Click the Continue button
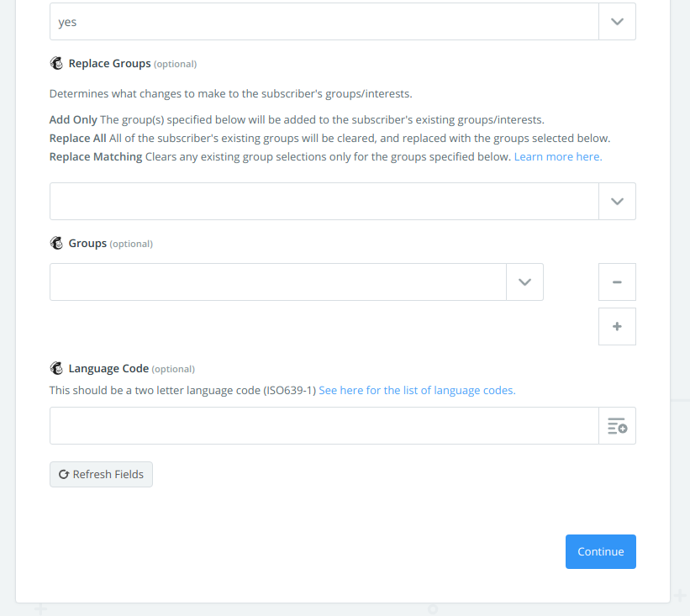The image size is (690, 616). click(x=601, y=552)
